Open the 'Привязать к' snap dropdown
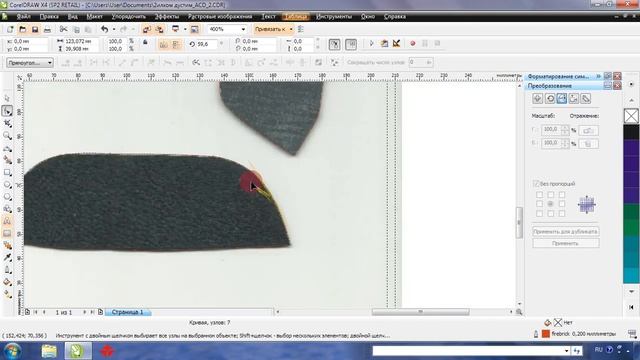 [x=291, y=29]
